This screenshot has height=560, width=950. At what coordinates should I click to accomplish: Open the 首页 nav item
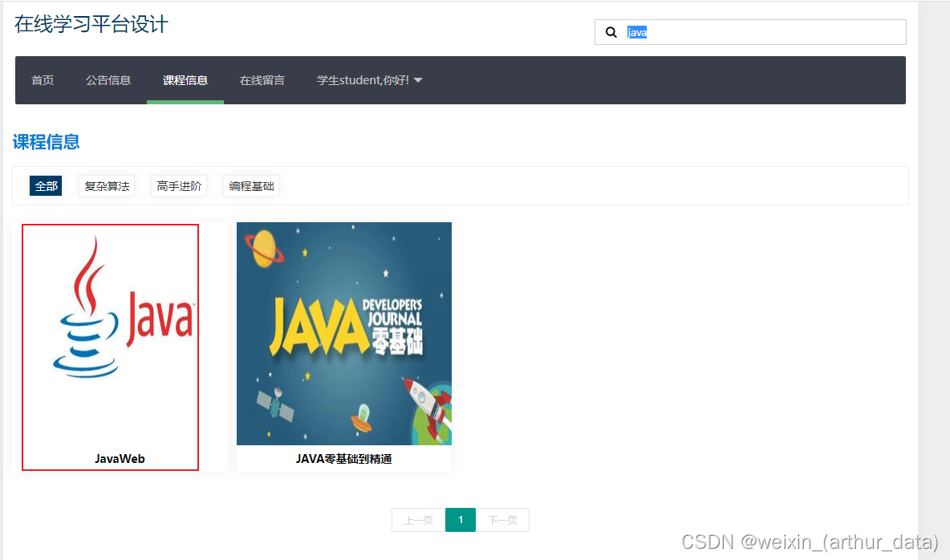coord(43,80)
